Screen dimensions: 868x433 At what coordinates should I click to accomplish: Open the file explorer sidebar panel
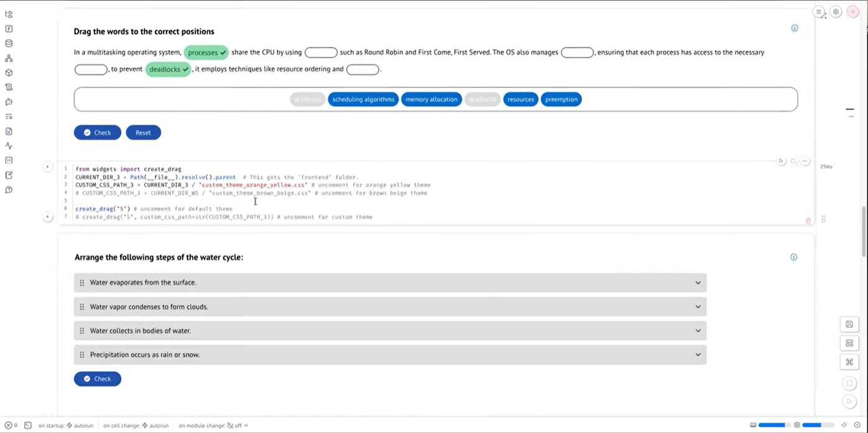click(9, 14)
